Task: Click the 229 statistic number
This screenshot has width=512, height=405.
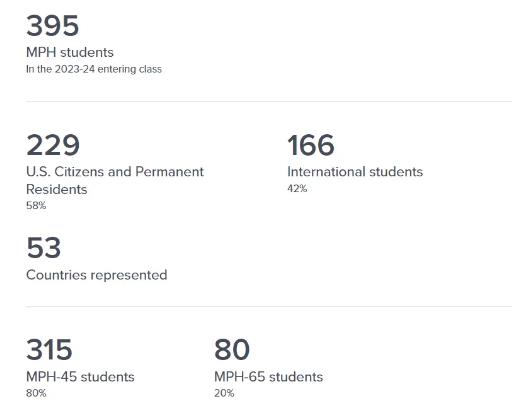Action: 53,145
